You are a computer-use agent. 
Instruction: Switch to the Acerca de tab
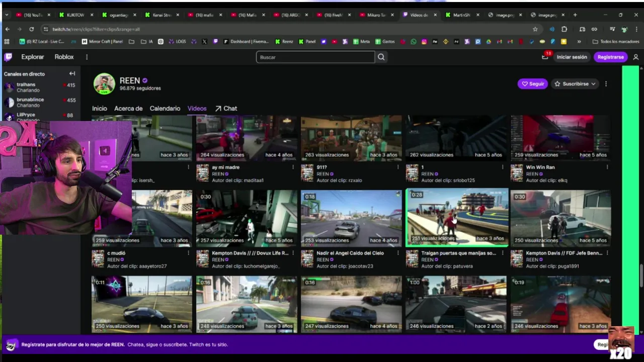[x=128, y=109]
